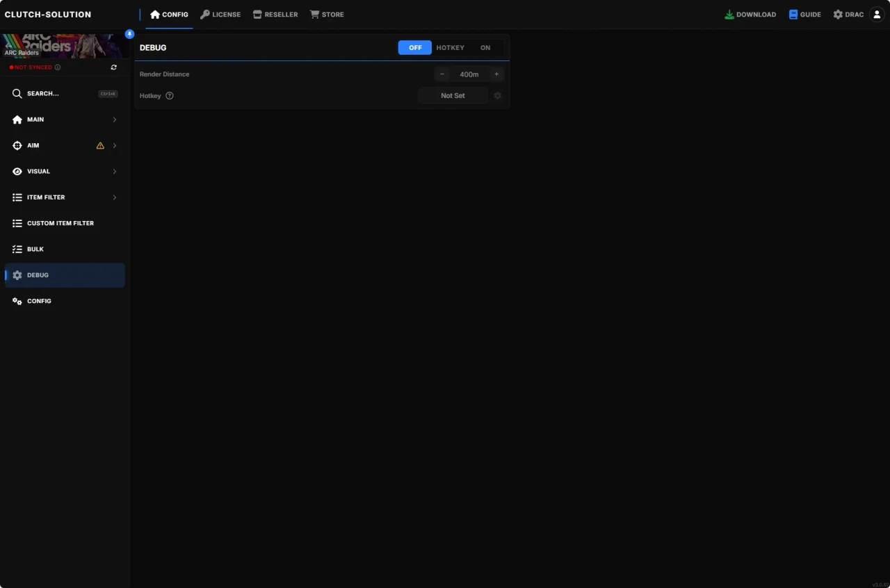Click the Visual eye icon

(x=17, y=172)
